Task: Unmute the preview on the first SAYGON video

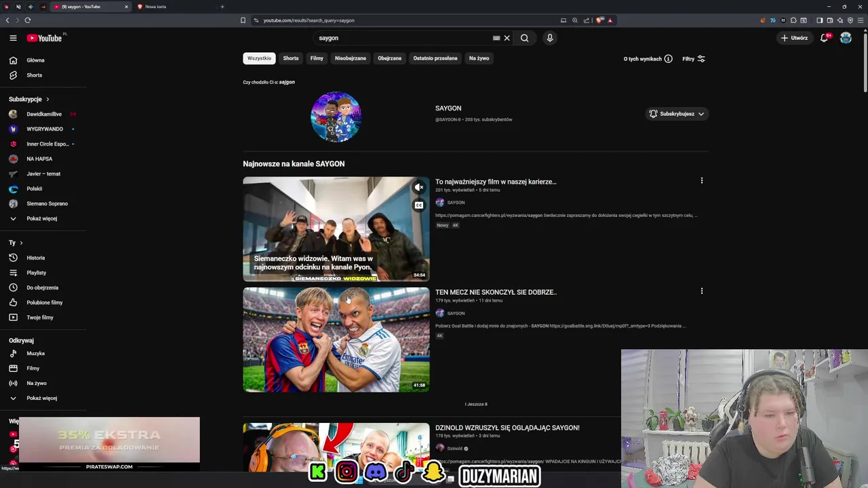Action: point(419,188)
